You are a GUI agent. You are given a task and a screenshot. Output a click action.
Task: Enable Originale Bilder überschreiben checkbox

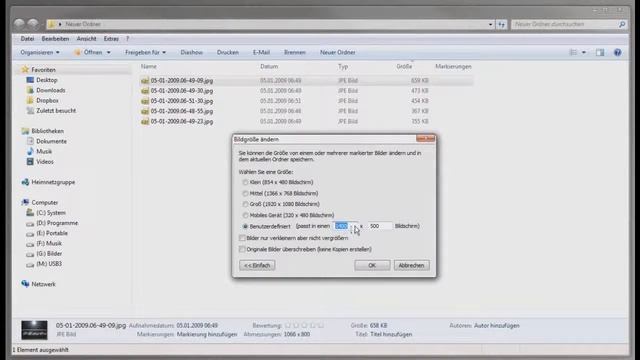(242, 249)
